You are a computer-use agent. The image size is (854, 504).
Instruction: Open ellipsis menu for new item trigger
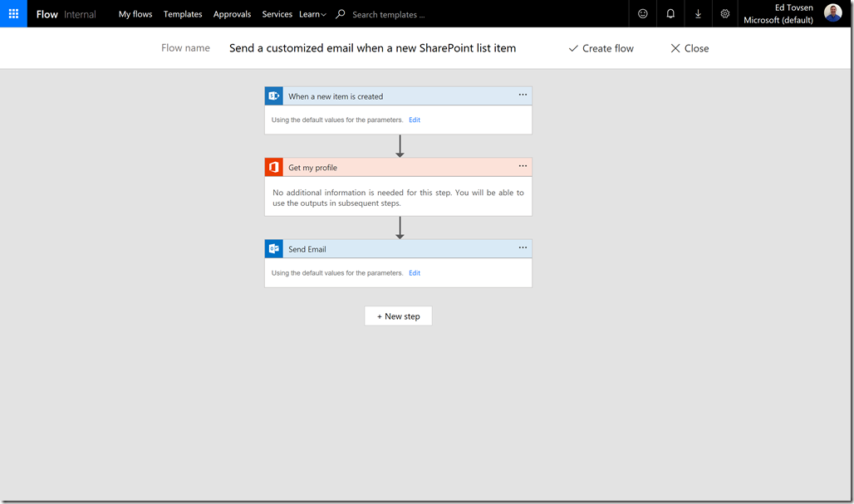[523, 95]
